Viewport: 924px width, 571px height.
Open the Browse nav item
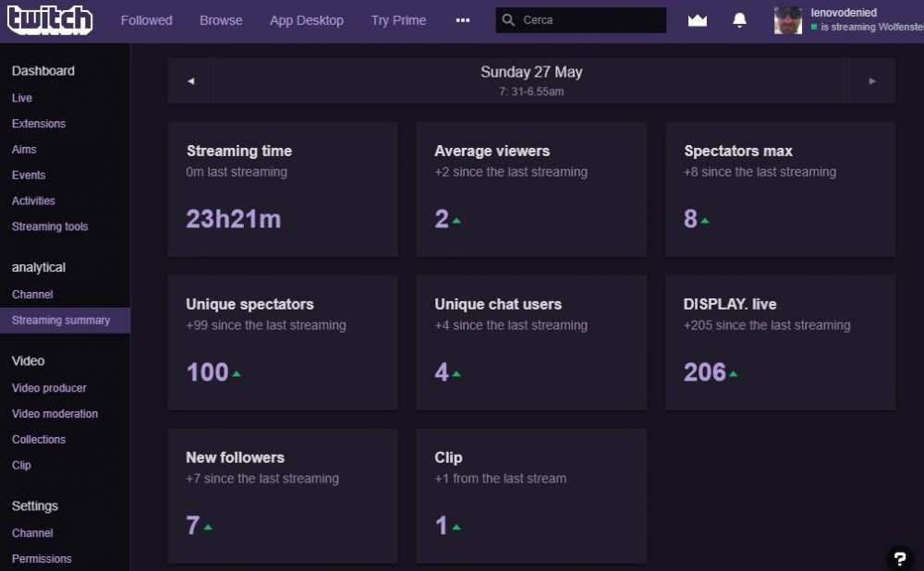tap(221, 20)
